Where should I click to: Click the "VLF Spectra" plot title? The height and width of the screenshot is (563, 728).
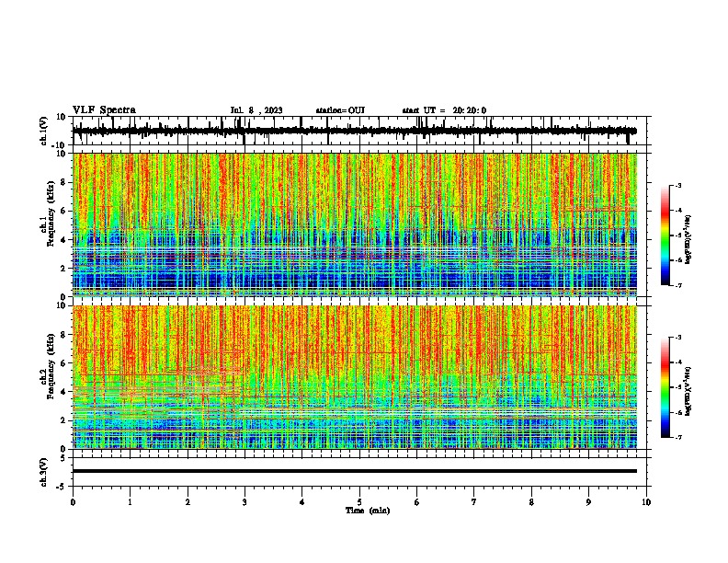[x=104, y=110]
